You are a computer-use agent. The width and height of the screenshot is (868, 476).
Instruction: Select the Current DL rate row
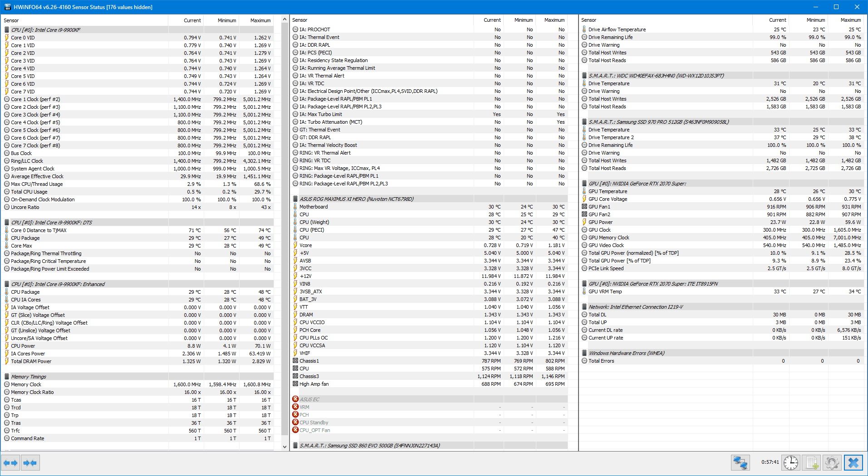coord(722,330)
